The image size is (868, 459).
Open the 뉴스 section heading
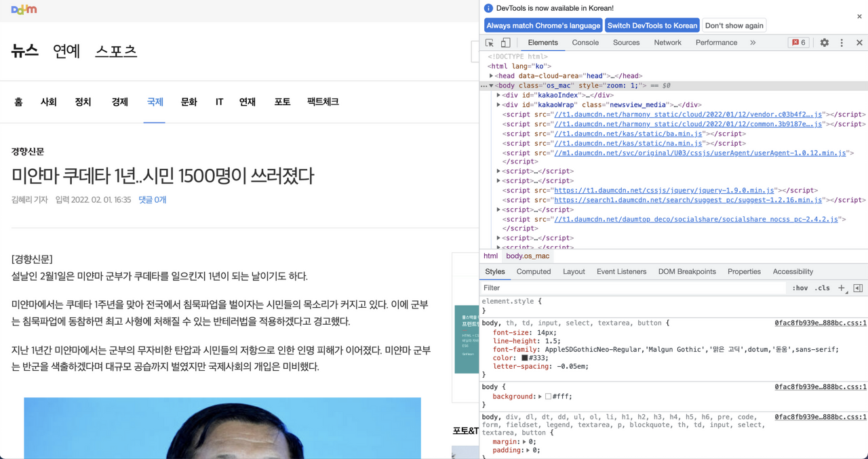(x=25, y=52)
